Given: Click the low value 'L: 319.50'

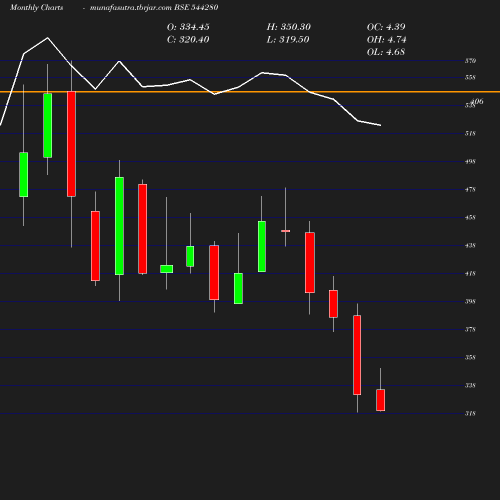Looking at the screenshot, I should point(288,40).
